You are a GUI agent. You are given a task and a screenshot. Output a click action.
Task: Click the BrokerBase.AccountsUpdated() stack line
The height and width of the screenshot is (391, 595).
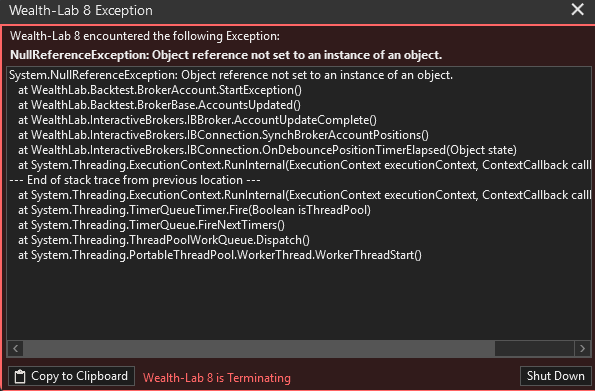(x=159, y=105)
